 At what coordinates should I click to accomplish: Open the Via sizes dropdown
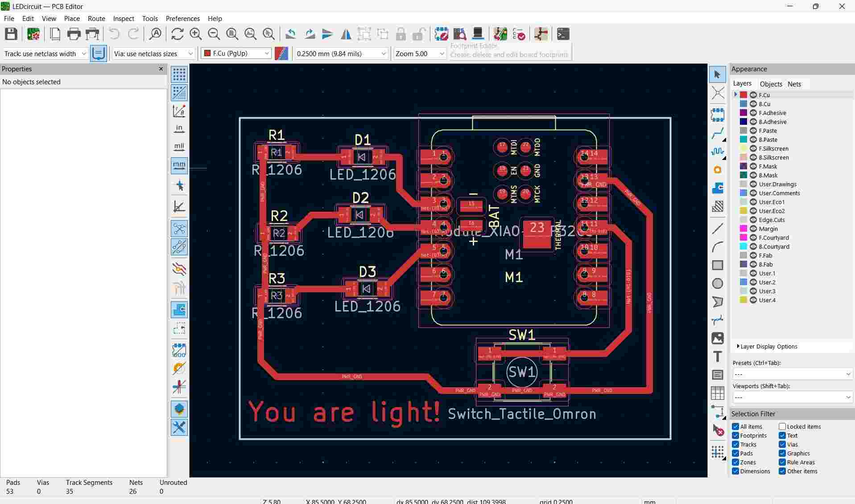click(x=191, y=53)
